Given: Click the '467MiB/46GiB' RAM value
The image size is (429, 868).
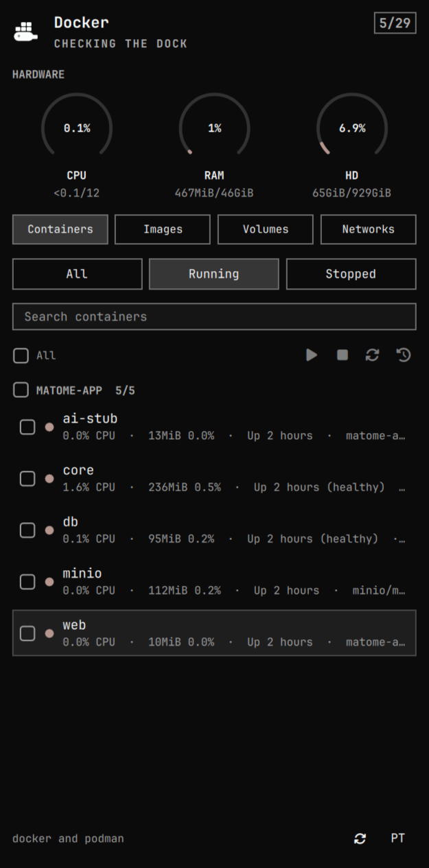Looking at the screenshot, I should pyautogui.click(x=214, y=193).
